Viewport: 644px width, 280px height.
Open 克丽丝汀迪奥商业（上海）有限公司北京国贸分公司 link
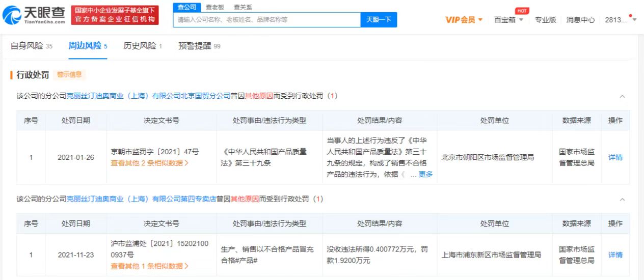point(149,96)
